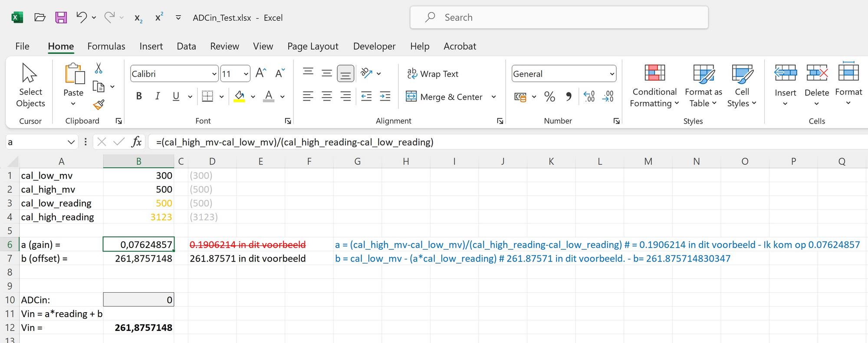The image size is (868, 343).
Task: Click the Insert cells button
Action: pyautogui.click(x=786, y=85)
